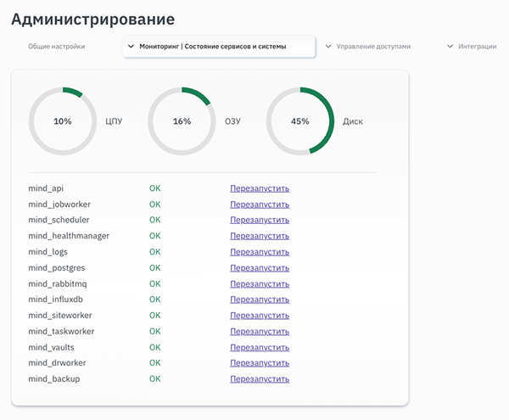
Task: Click the OK status of mind_vaults
Action: tap(155, 347)
